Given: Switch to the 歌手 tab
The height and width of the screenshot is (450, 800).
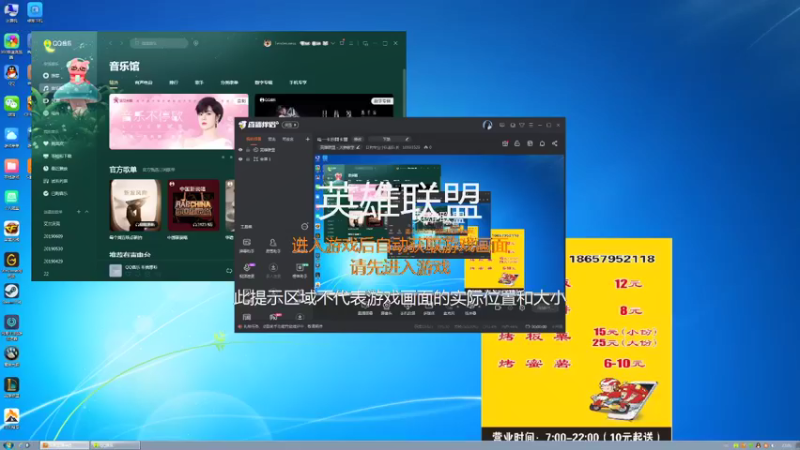Looking at the screenshot, I should point(199,82).
